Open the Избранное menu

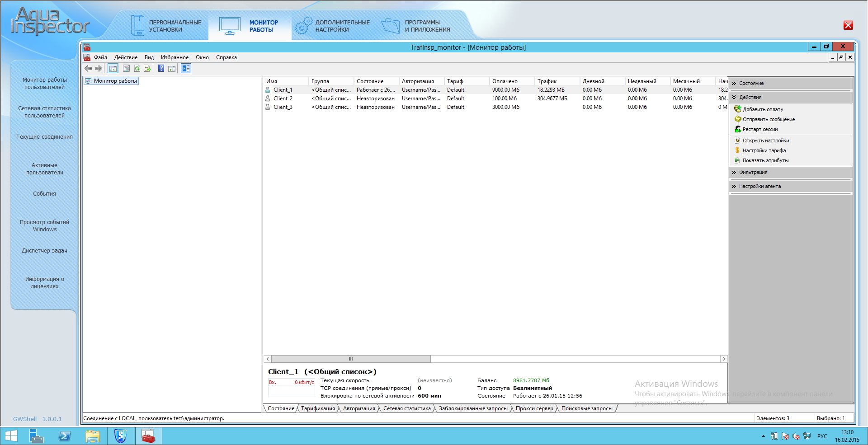point(175,57)
